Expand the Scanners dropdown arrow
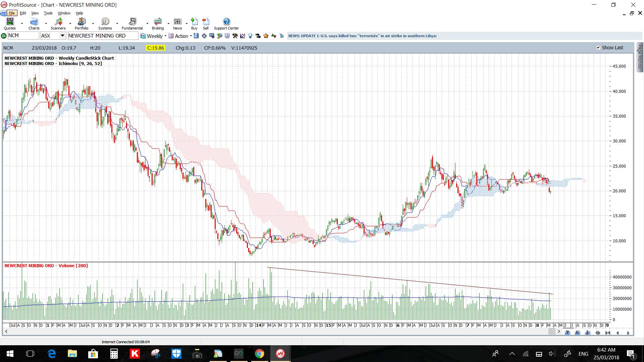Image resolution: width=644 pixels, height=362 pixels. tap(70, 24)
